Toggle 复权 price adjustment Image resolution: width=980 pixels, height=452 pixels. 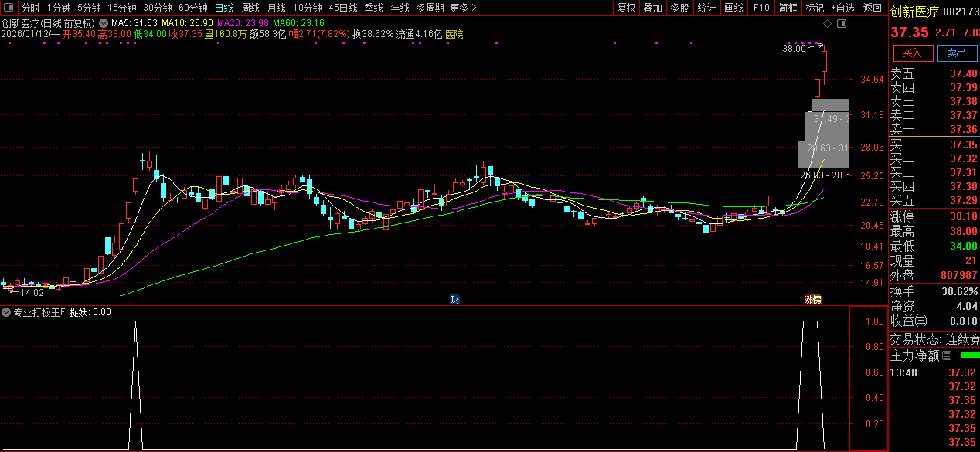point(626,8)
